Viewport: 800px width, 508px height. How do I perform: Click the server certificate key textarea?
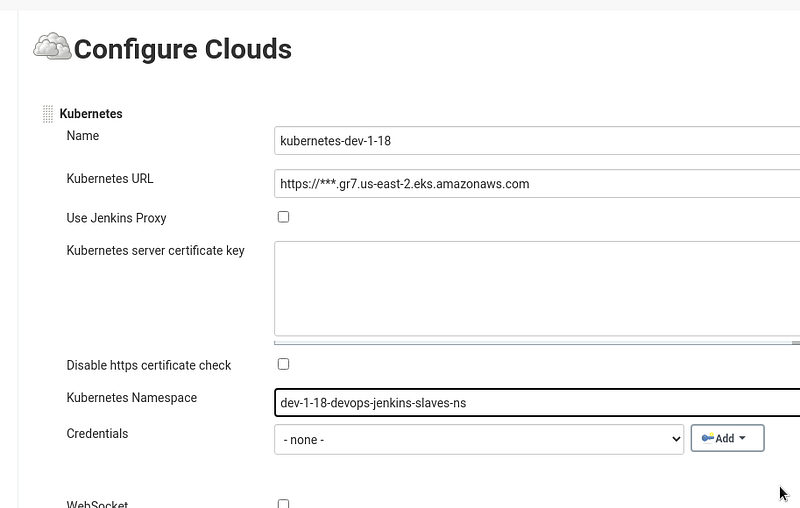(537, 289)
